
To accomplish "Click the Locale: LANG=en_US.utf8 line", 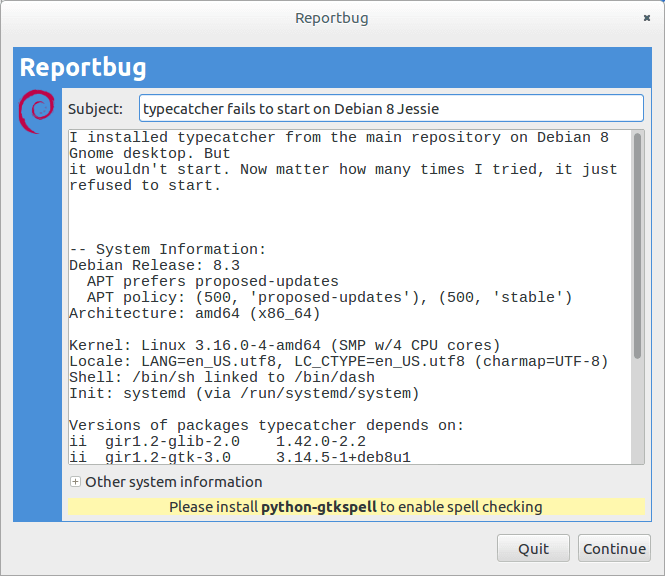I will [338, 361].
